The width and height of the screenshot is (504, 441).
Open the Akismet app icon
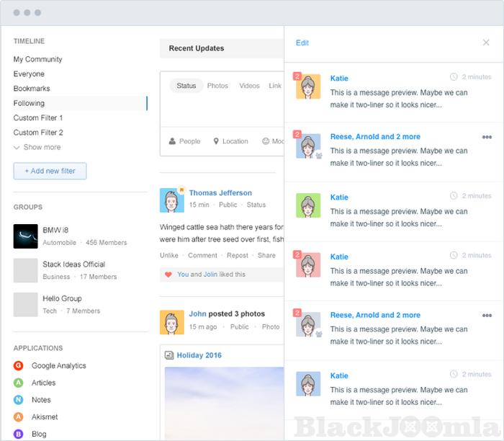19,416
